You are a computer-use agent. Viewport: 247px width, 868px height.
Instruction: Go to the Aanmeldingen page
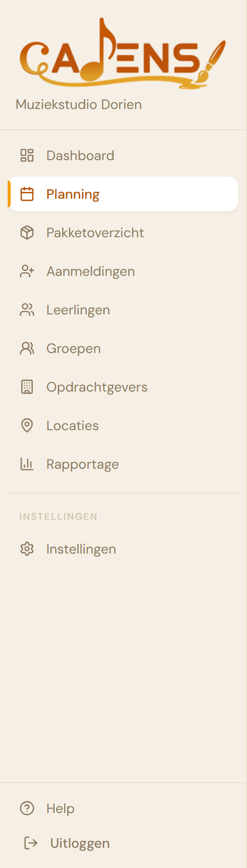123,271
